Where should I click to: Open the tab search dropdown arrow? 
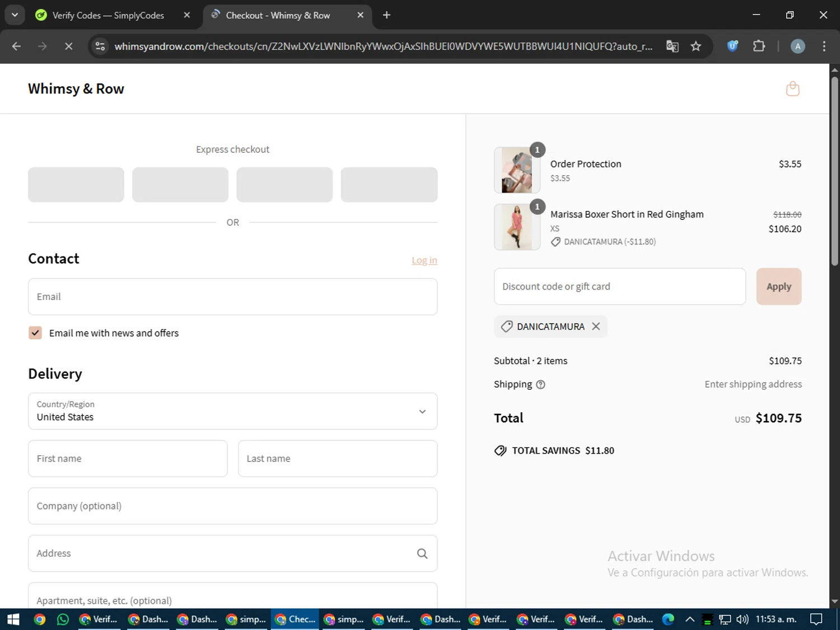click(15, 15)
